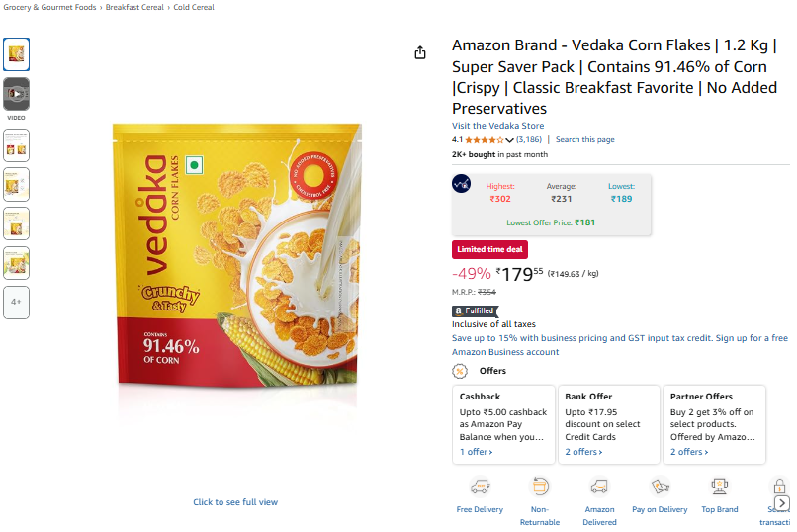Open the price history chart icon
The width and height of the screenshot is (797, 532).
461,183
